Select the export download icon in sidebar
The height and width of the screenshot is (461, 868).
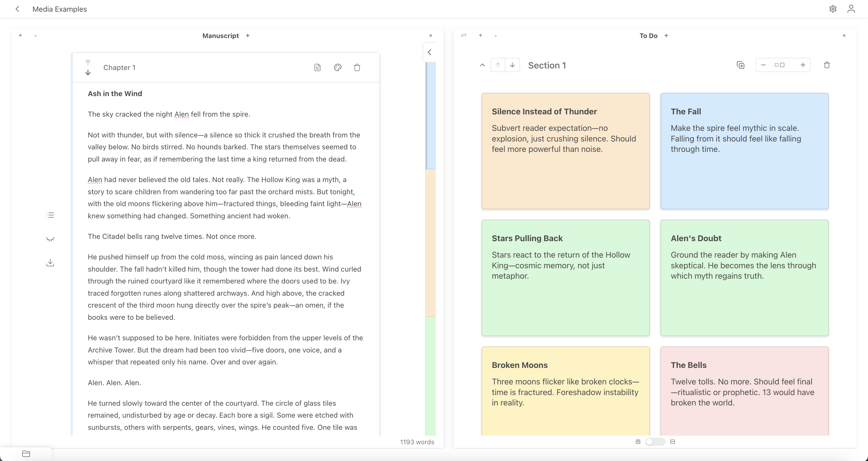tap(50, 263)
